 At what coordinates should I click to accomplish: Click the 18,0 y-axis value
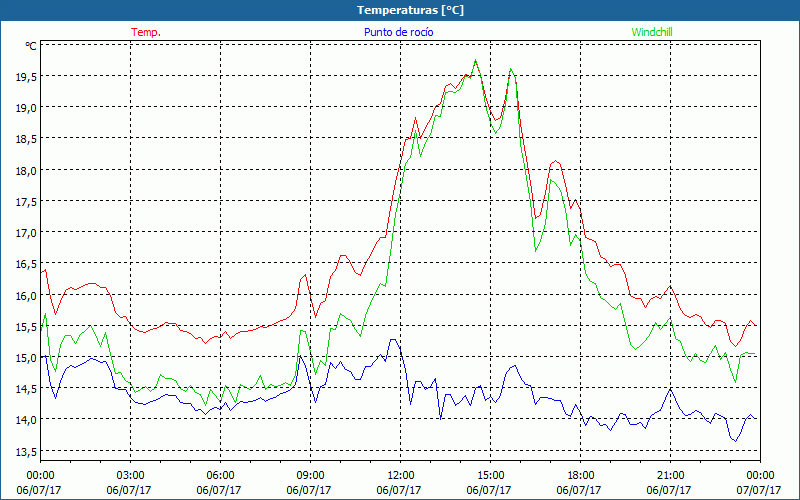pos(27,170)
